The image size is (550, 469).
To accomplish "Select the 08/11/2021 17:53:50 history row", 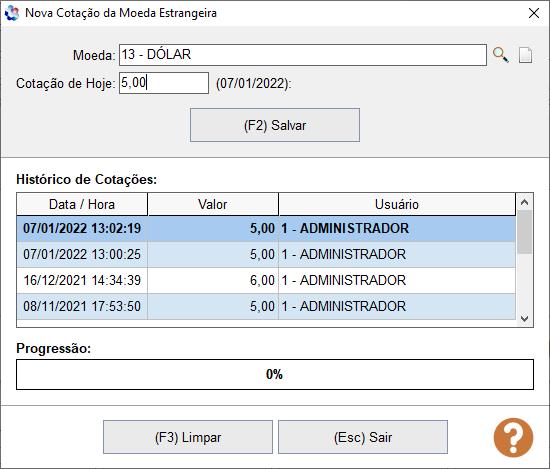I will pos(266,307).
